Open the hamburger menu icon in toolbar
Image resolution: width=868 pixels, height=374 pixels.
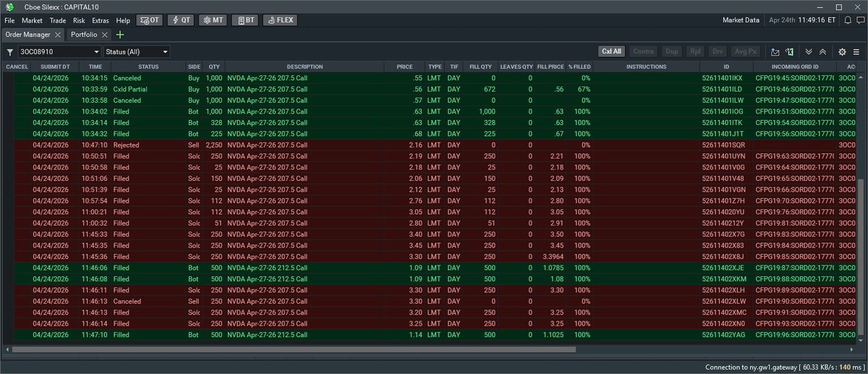(x=856, y=52)
